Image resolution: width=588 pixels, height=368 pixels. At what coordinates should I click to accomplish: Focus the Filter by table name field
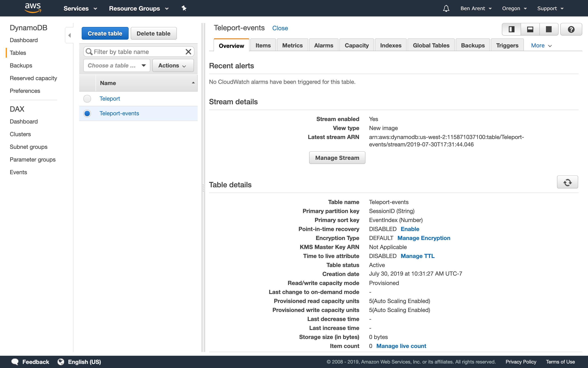138,52
